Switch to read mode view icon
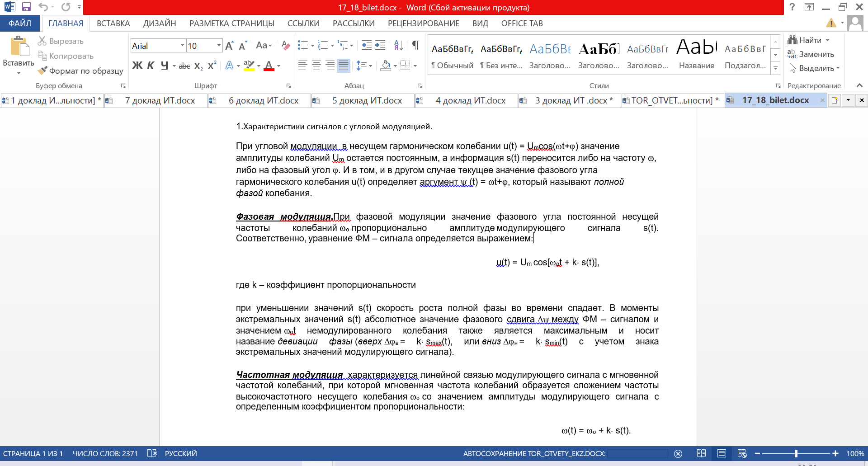 point(701,453)
